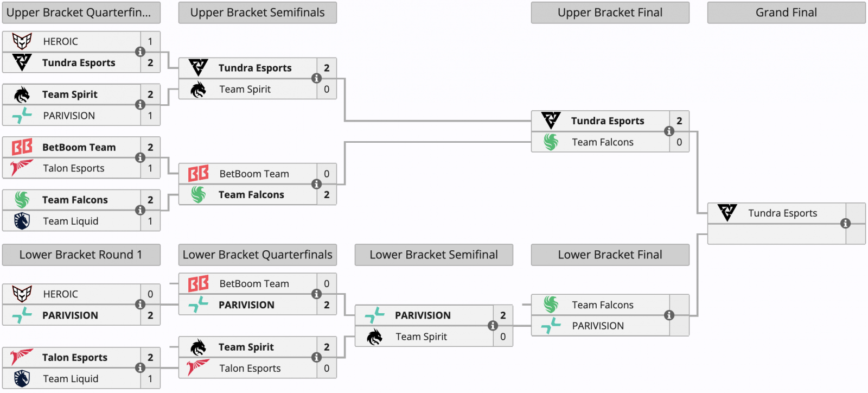Open Grand Final match info icon
This screenshot has width=868, height=393.
[x=845, y=223]
